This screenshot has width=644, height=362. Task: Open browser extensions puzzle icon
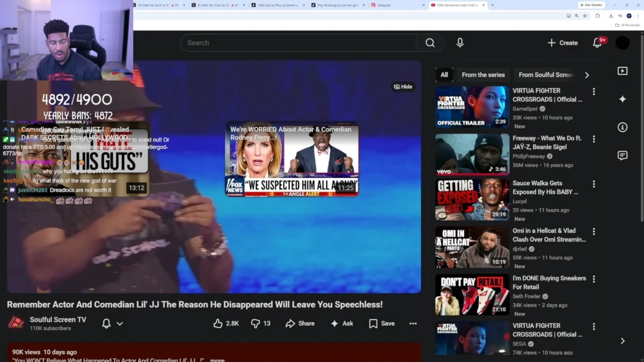point(598,16)
